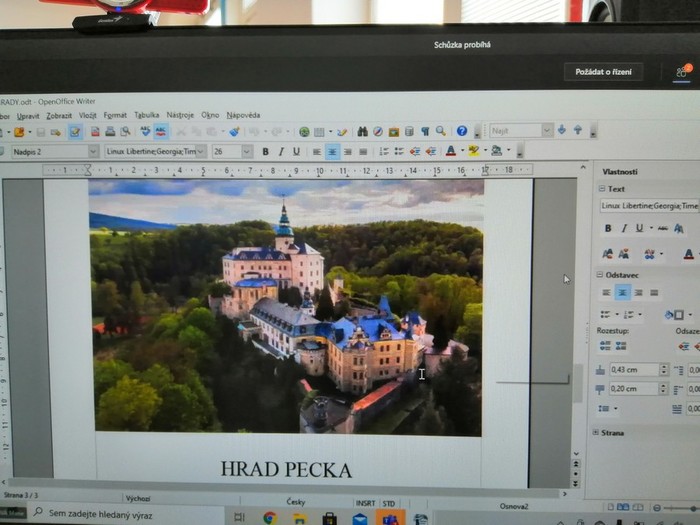700x525 pixels.
Task: Open font size 26 dropdown
Action: (246, 152)
